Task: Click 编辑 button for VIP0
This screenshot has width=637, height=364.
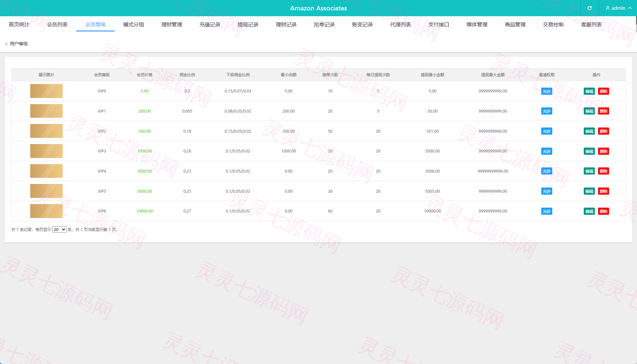Action: click(589, 91)
